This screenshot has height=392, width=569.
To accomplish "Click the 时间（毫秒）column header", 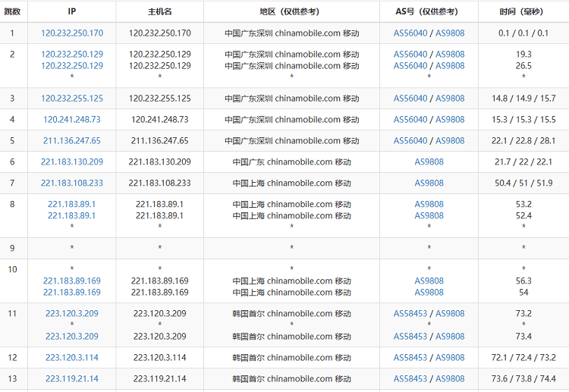I will [523, 11].
